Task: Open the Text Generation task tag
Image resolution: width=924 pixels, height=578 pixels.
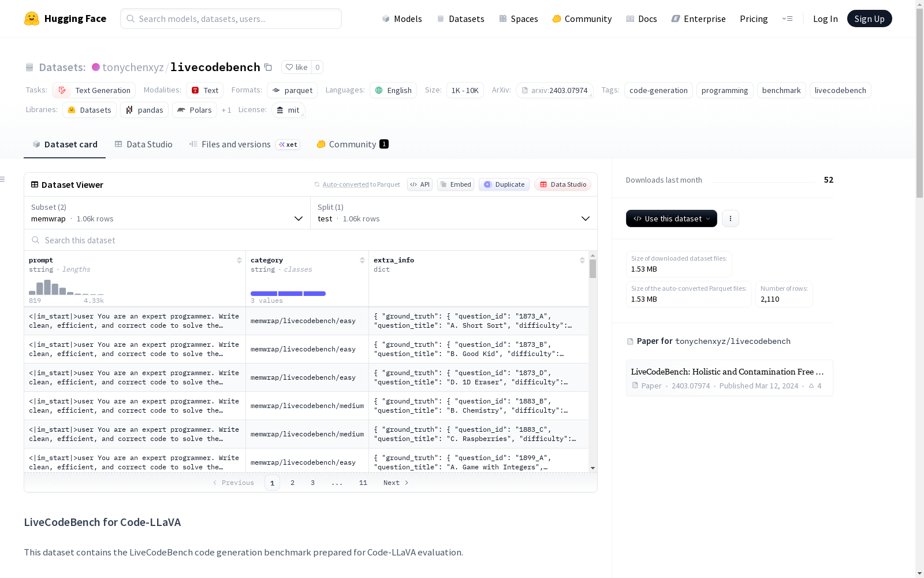Action: (94, 90)
